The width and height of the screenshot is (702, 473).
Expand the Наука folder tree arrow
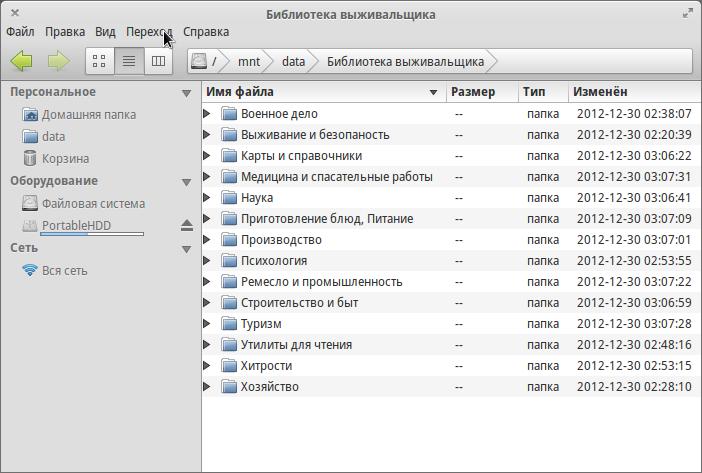tap(207, 198)
